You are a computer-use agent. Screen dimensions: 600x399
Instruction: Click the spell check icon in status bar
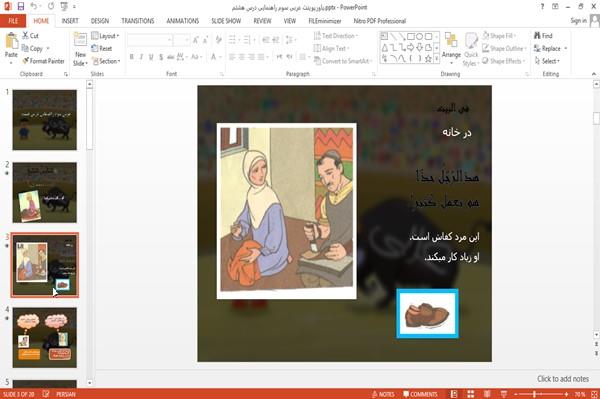[46, 394]
